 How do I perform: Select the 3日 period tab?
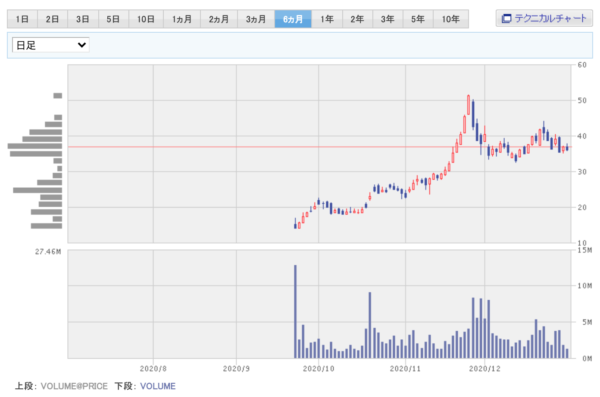83,19
